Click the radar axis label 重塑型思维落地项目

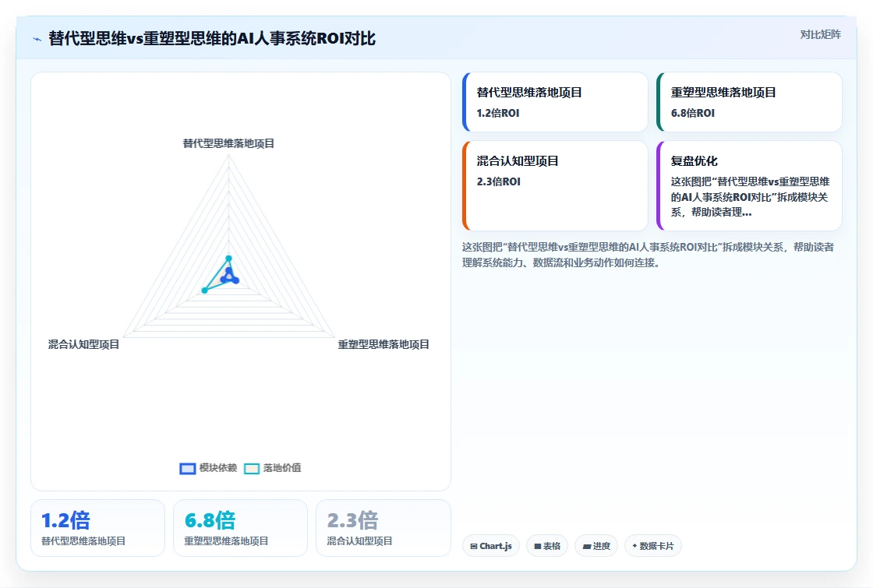coord(383,344)
